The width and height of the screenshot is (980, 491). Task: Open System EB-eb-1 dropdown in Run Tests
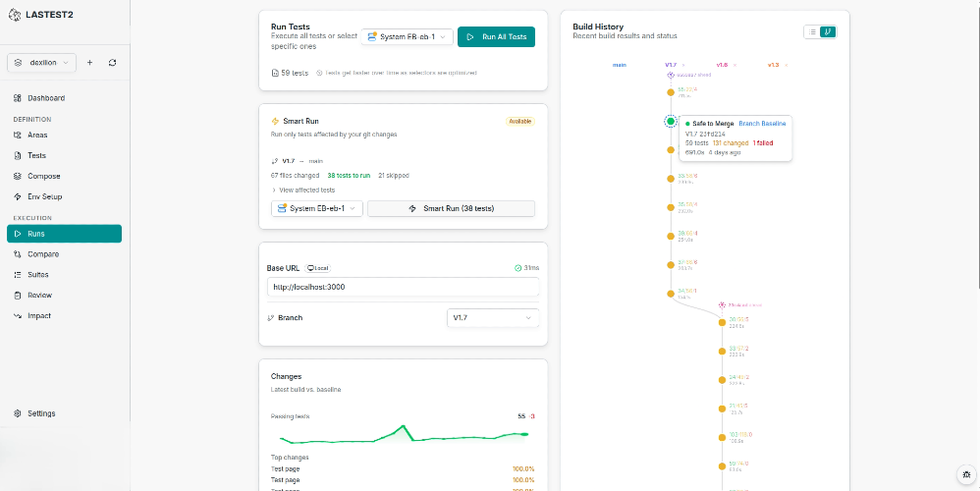click(407, 37)
